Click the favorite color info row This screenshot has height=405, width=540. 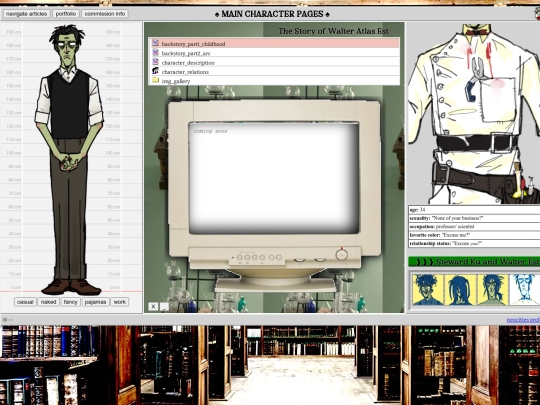point(474,235)
